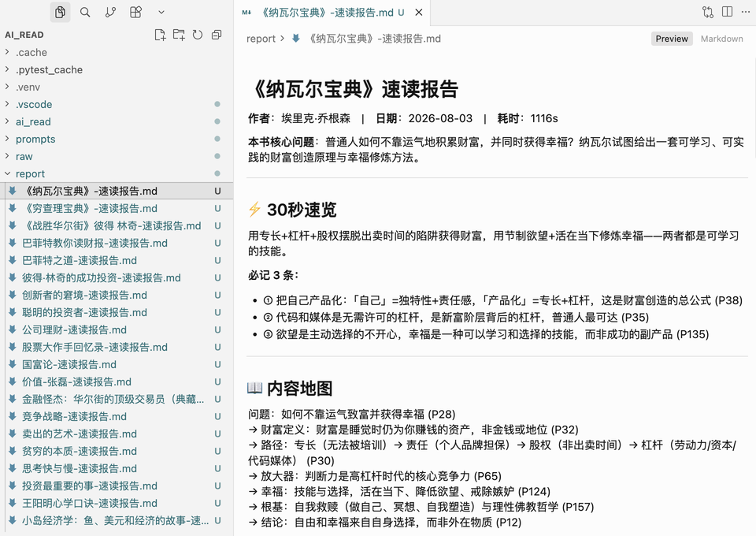Click the lightning bolt emoji before 30秒速览
Image resolution: width=756 pixels, height=536 pixels.
pyautogui.click(x=254, y=210)
